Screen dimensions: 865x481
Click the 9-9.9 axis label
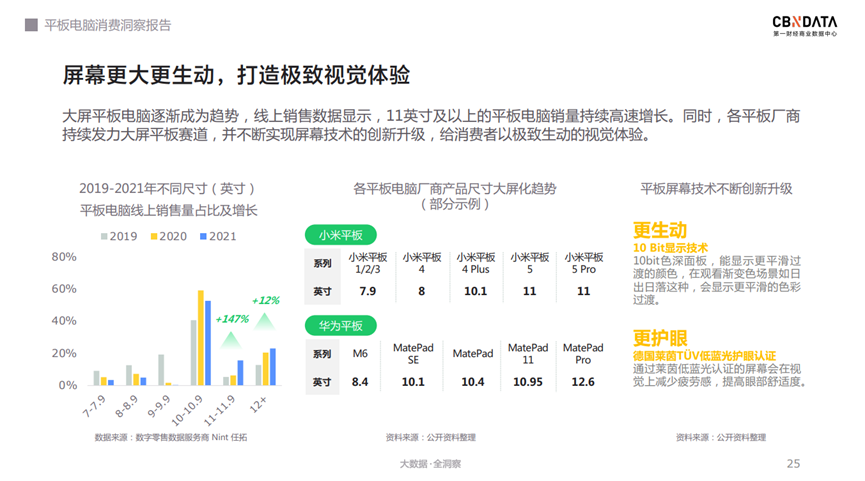click(159, 407)
